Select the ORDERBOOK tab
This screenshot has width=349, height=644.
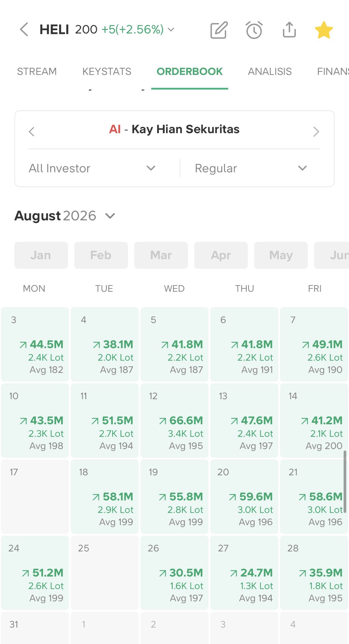pos(189,71)
